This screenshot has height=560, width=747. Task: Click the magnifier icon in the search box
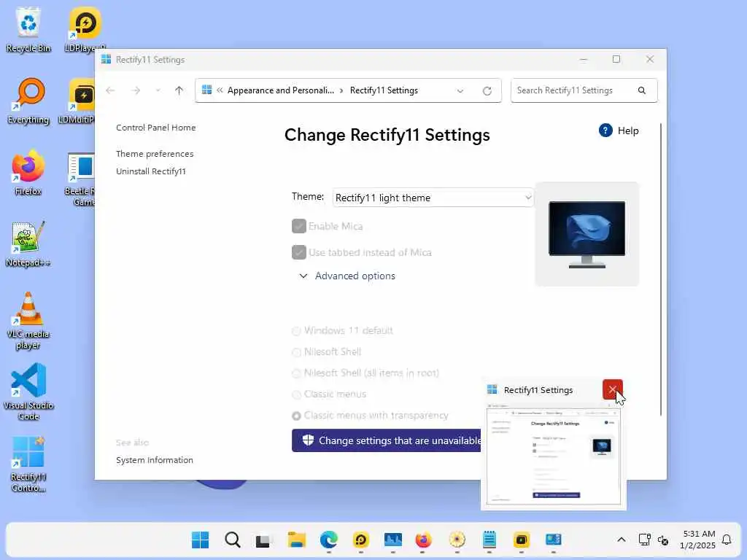(642, 90)
